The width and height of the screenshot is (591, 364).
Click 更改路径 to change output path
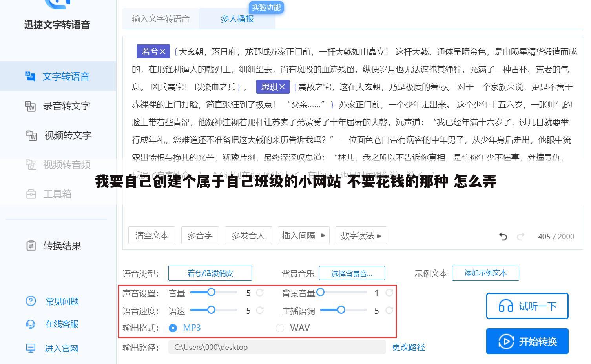[408, 347]
